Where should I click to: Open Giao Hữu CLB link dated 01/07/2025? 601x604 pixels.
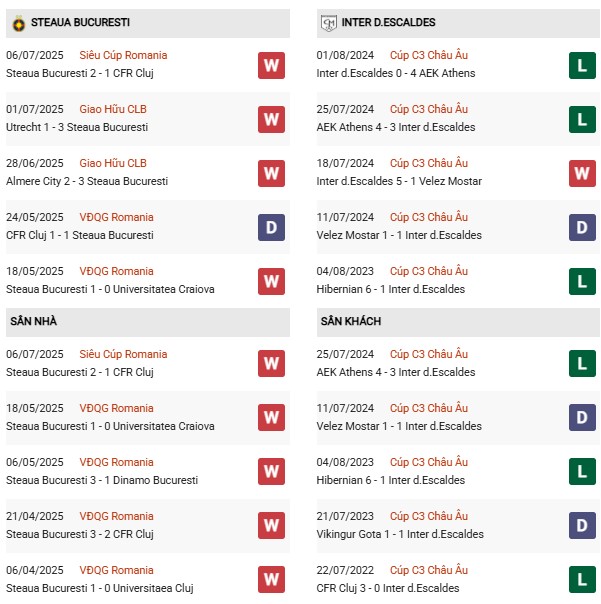[x=113, y=109]
